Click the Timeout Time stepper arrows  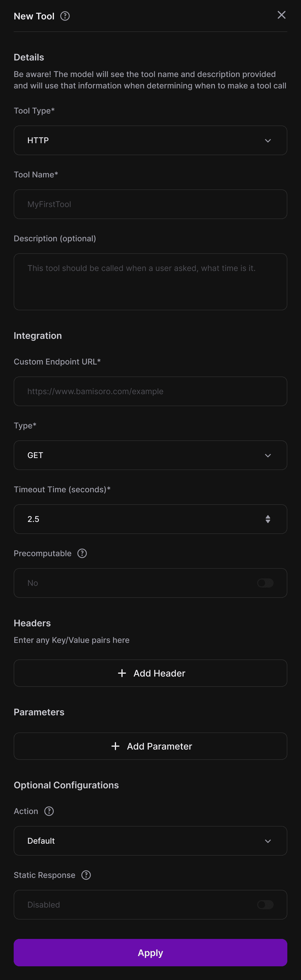[268, 519]
